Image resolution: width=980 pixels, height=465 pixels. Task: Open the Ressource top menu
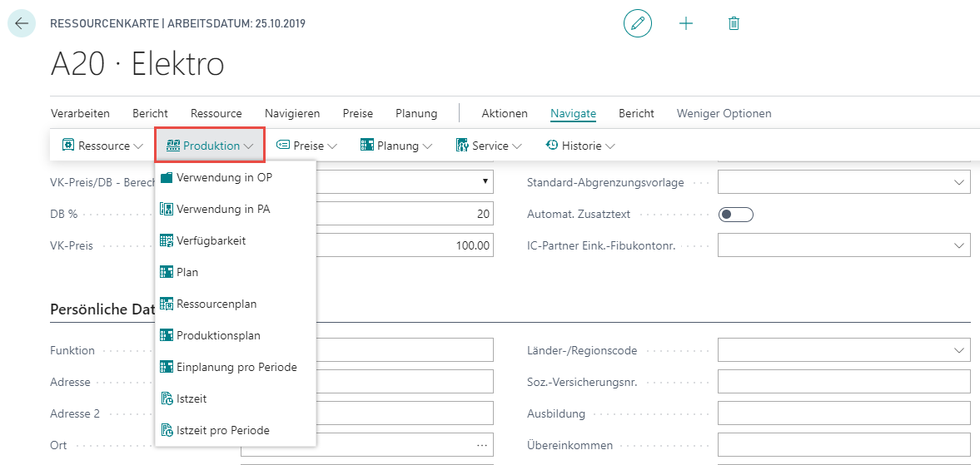(216, 114)
